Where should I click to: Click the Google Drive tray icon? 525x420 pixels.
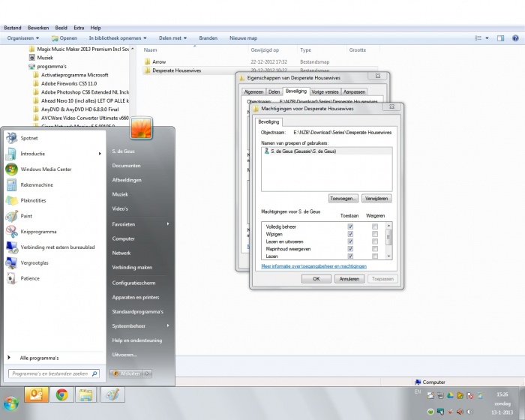[x=450, y=395]
